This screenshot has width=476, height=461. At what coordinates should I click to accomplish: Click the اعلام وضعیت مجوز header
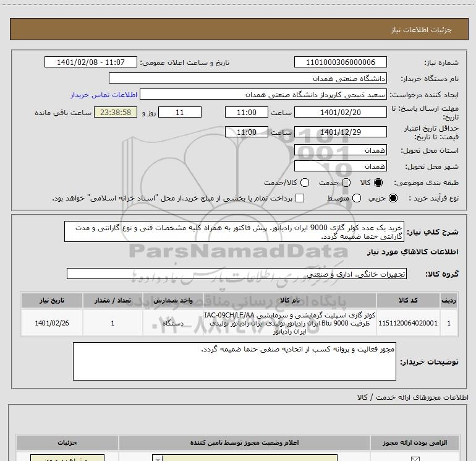(244, 442)
